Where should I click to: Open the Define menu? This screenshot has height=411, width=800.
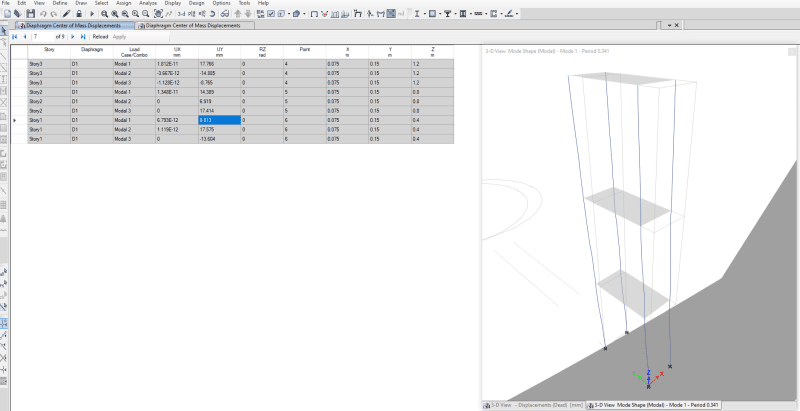[x=60, y=3]
